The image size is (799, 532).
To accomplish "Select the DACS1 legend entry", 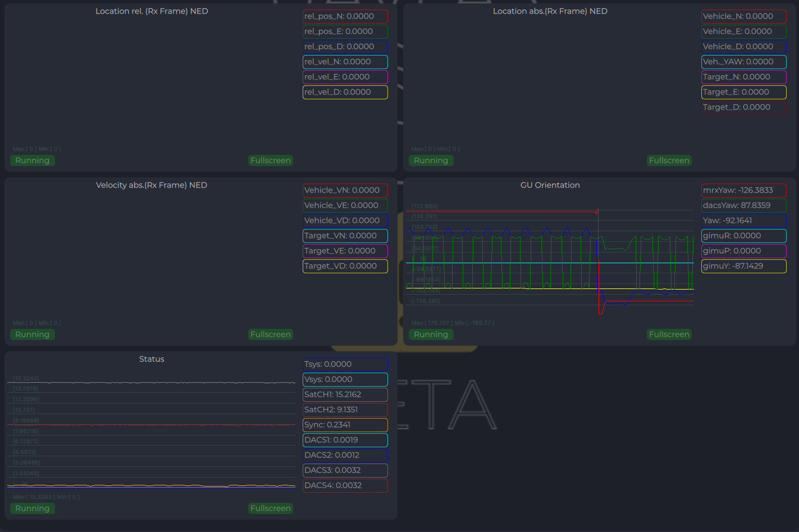I will click(345, 440).
